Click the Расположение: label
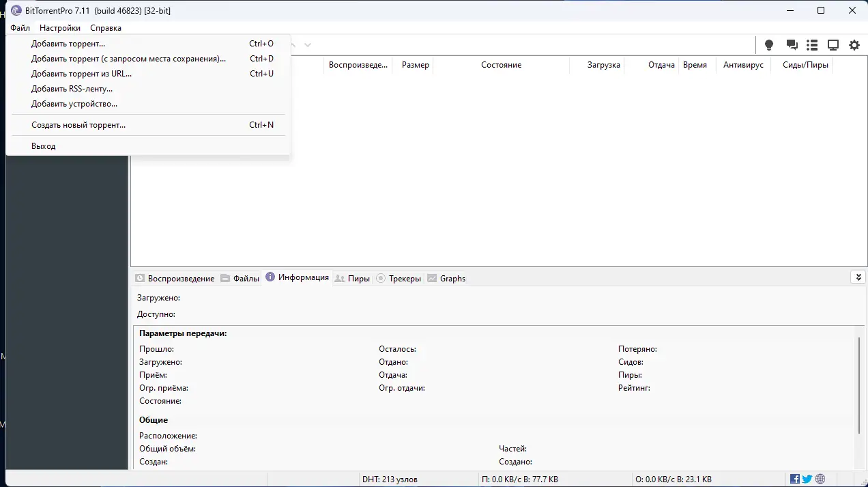The width and height of the screenshot is (868, 487). pos(168,436)
